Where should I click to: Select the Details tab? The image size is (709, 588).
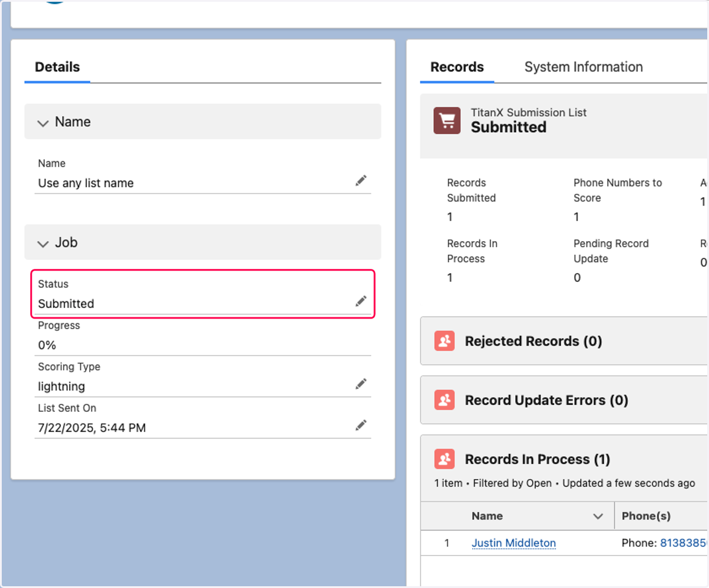click(x=57, y=67)
